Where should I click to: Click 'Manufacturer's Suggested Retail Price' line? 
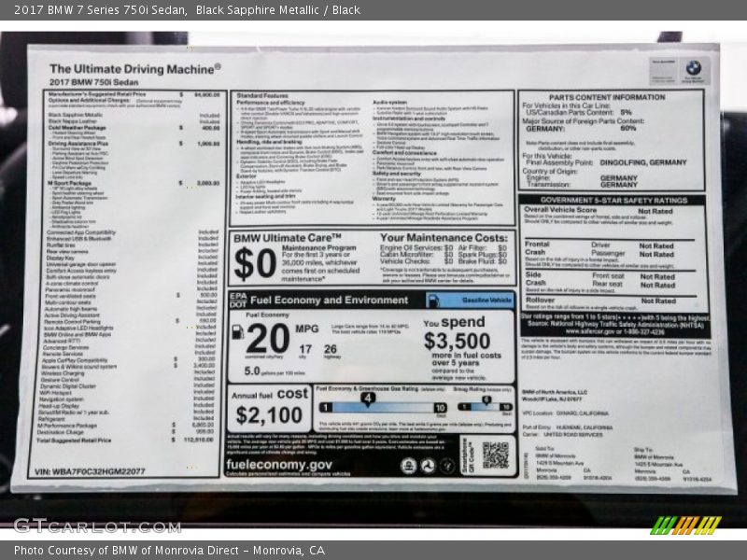pyautogui.click(x=134, y=94)
